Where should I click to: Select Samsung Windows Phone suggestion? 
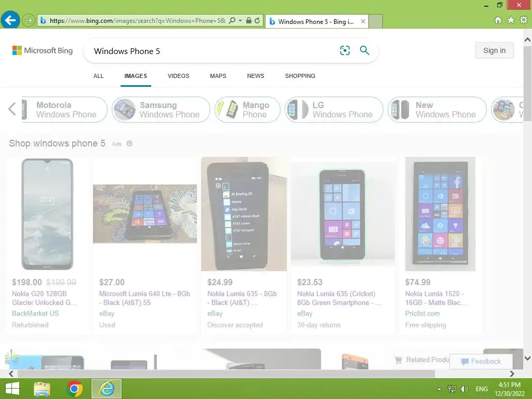161,110
